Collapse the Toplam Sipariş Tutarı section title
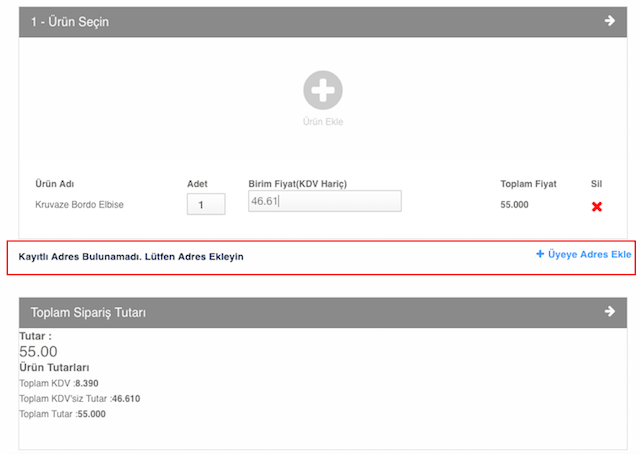 89,313
